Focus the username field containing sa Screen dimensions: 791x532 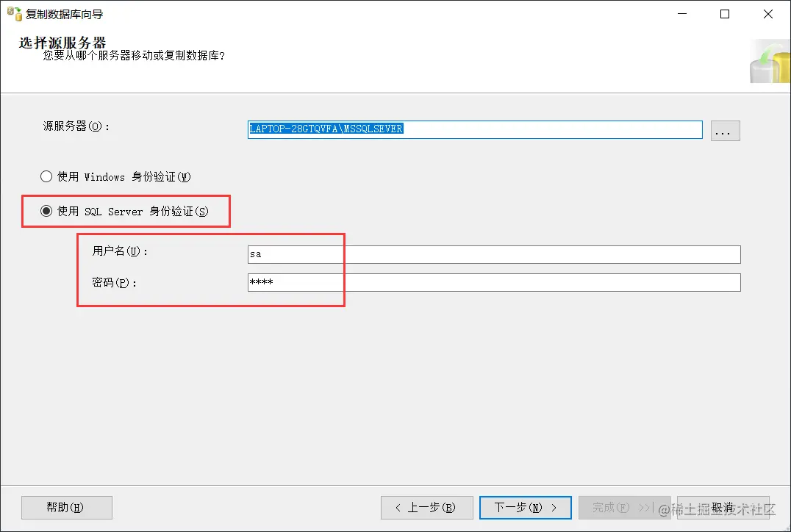494,254
